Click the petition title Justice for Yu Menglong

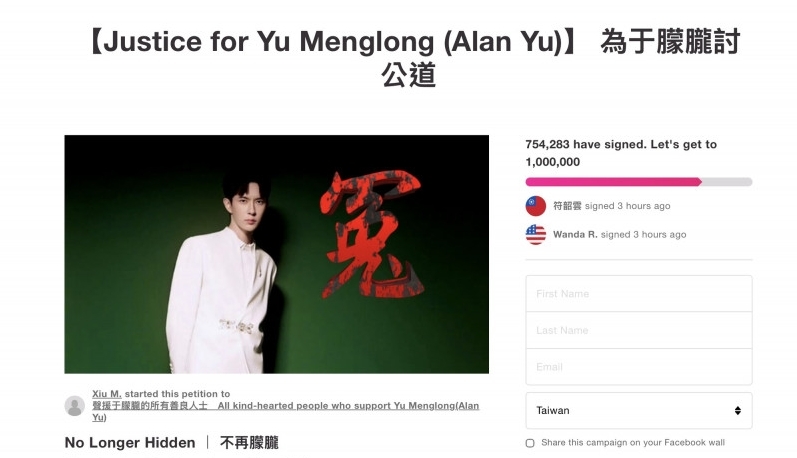tap(413, 58)
